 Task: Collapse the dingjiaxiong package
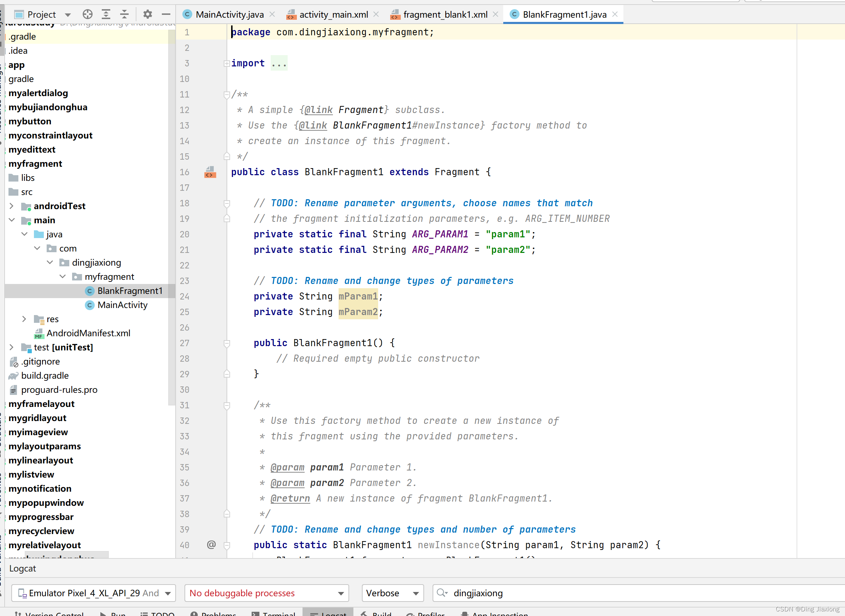tap(49, 262)
